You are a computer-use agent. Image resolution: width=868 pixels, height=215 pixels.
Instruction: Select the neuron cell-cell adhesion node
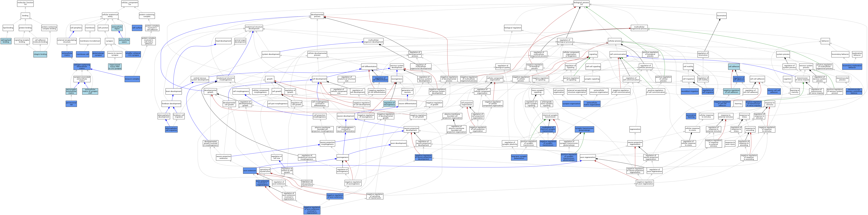tap(774, 92)
